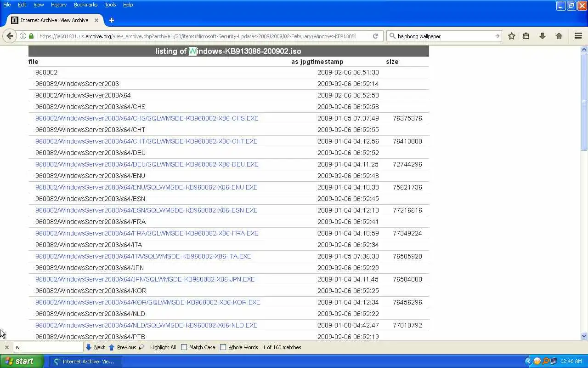This screenshot has width=588, height=368.
Task: Open the Tools menu
Action: point(110,5)
